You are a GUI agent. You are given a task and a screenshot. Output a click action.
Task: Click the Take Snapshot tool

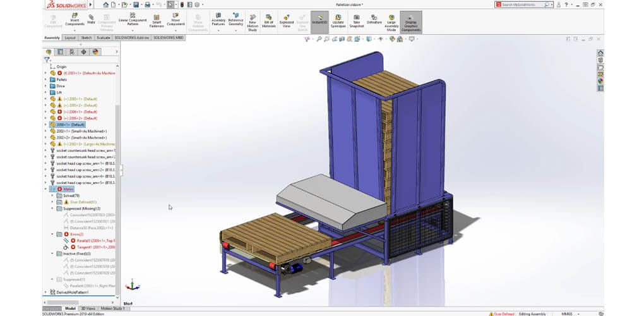[x=357, y=20]
